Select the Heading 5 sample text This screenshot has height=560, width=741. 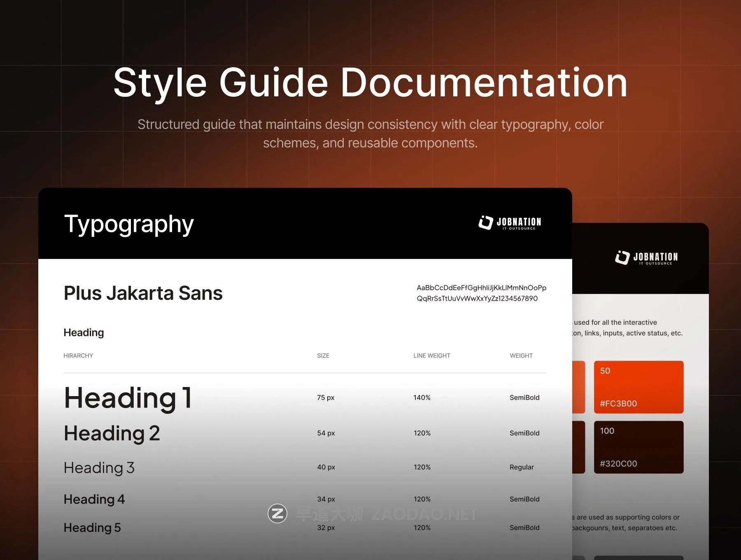tap(92, 528)
